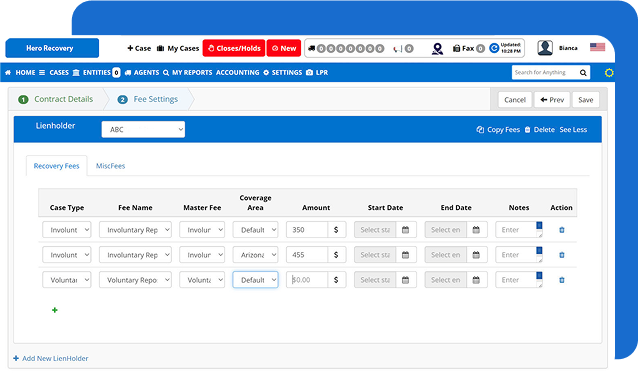Click the Fax counter icon

(468, 48)
